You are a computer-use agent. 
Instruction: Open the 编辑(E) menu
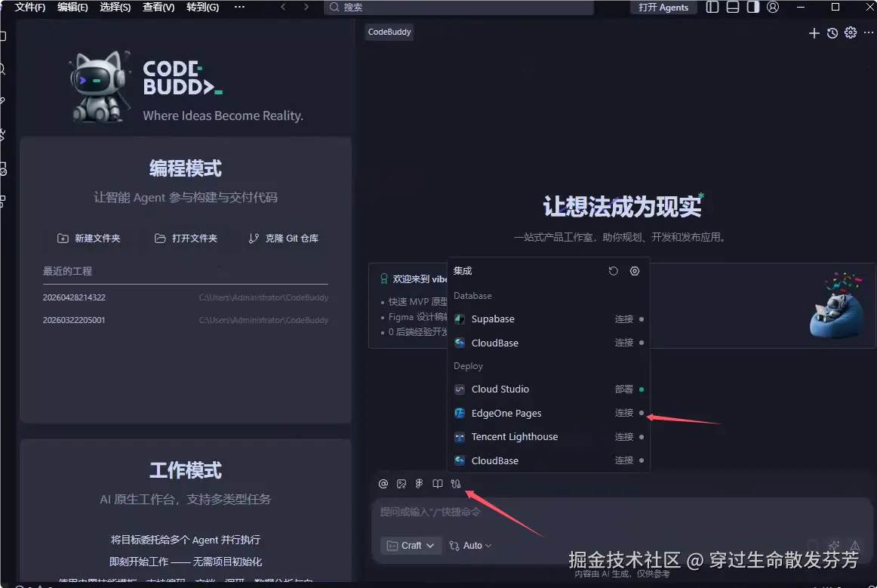click(x=72, y=8)
